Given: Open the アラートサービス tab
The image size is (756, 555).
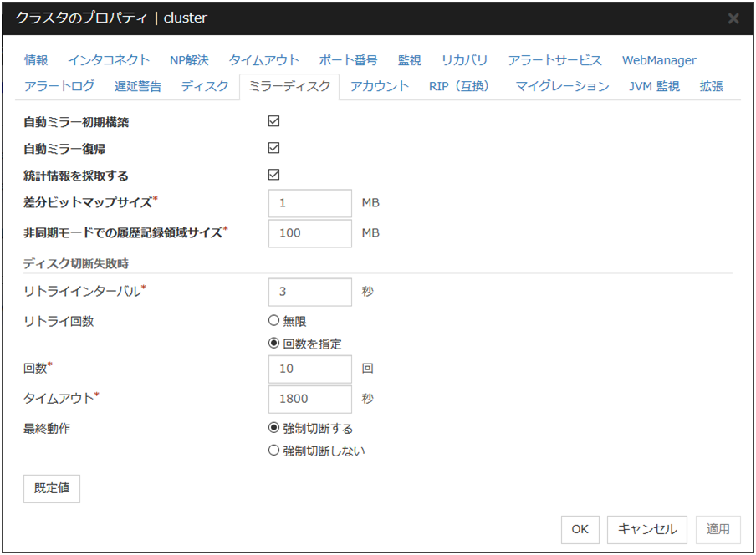Looking at the screenshot, I should (x=554, y=60).
